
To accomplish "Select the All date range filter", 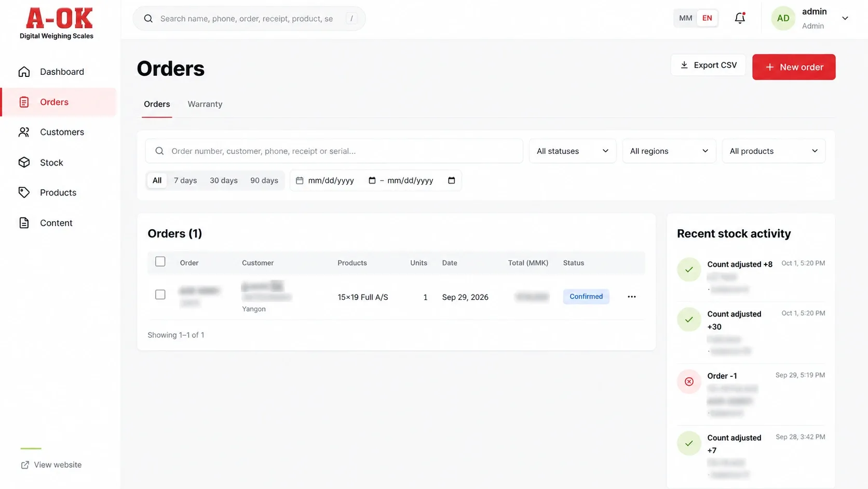I will pos(157,180).
